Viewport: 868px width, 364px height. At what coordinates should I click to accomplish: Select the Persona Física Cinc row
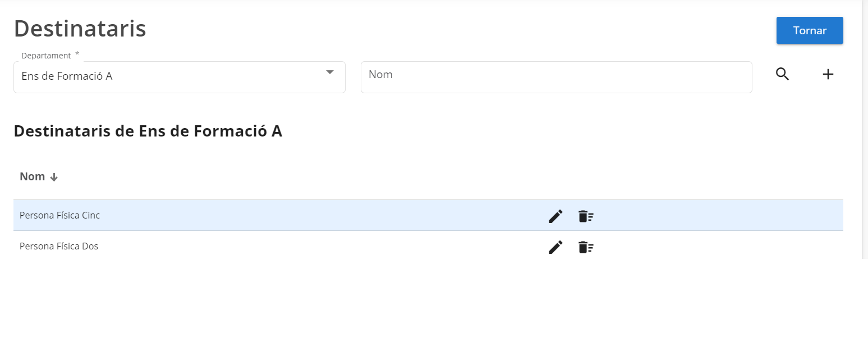point(60,215)
